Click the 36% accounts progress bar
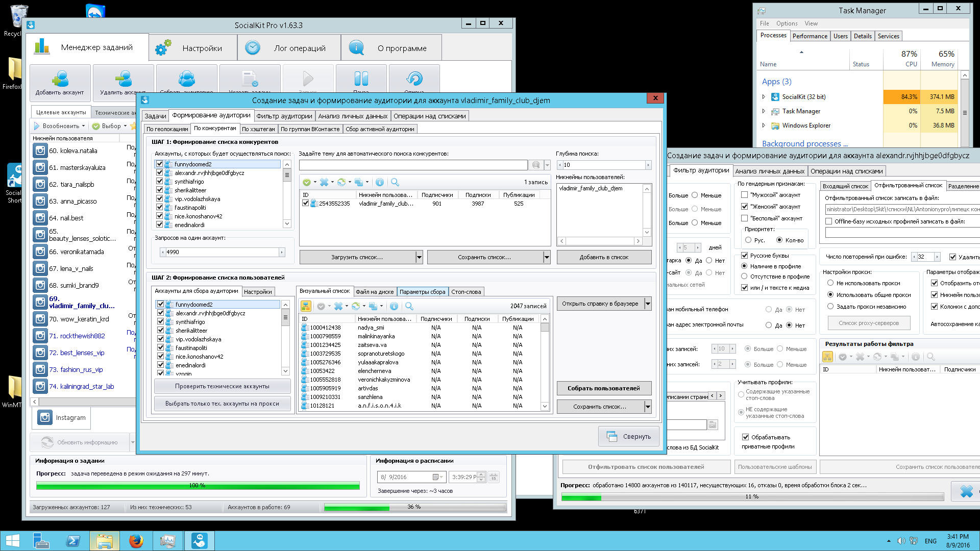This screenshot has height=551, width=980. 414,507
